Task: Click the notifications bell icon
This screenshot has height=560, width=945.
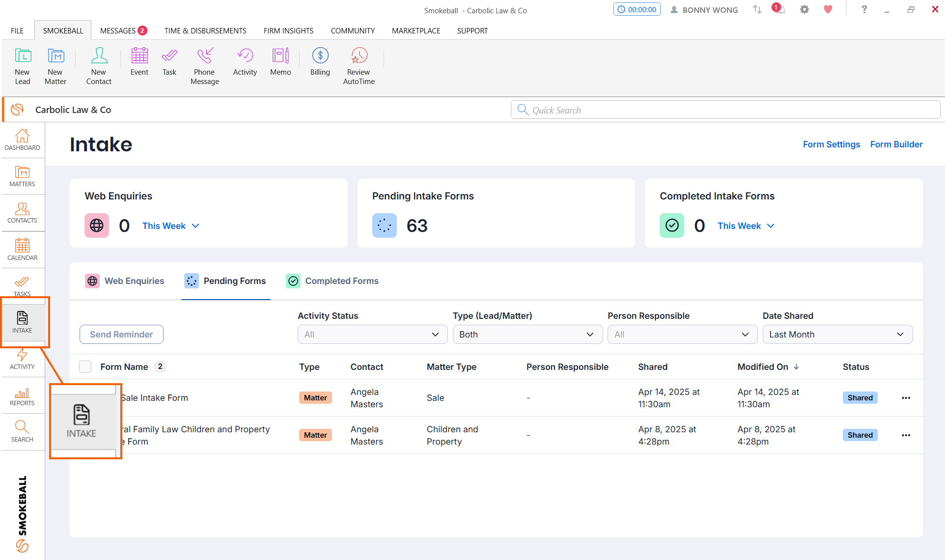Action: click(779, 9)
